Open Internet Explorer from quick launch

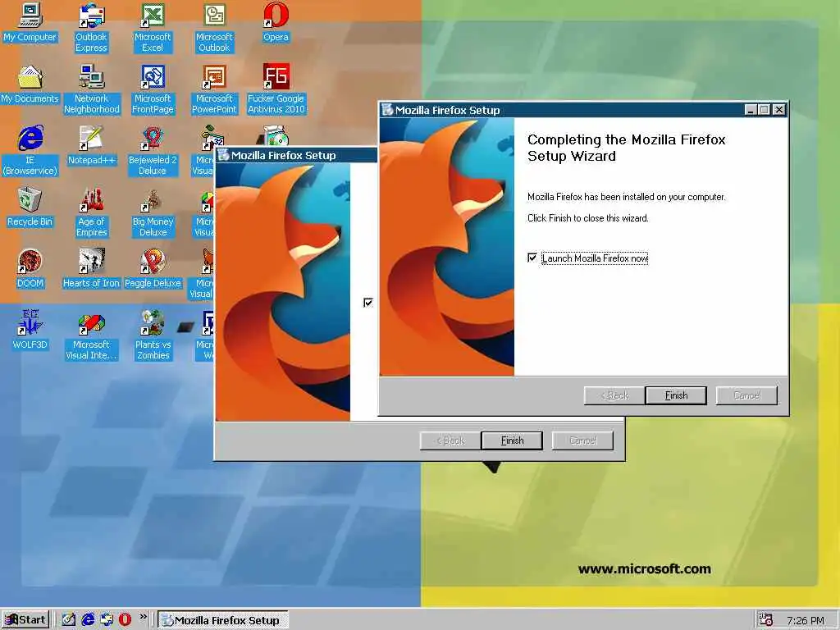[87, 620]
